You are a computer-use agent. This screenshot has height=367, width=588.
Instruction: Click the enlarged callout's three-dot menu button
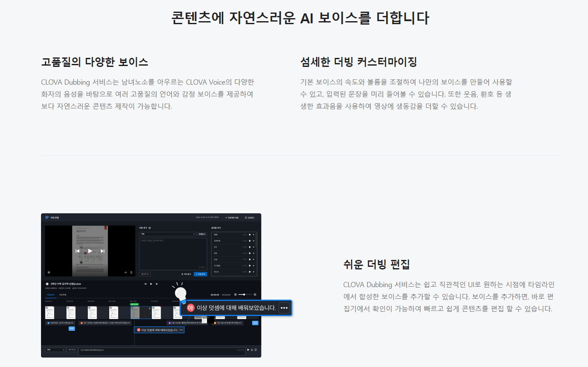point(284,308)
